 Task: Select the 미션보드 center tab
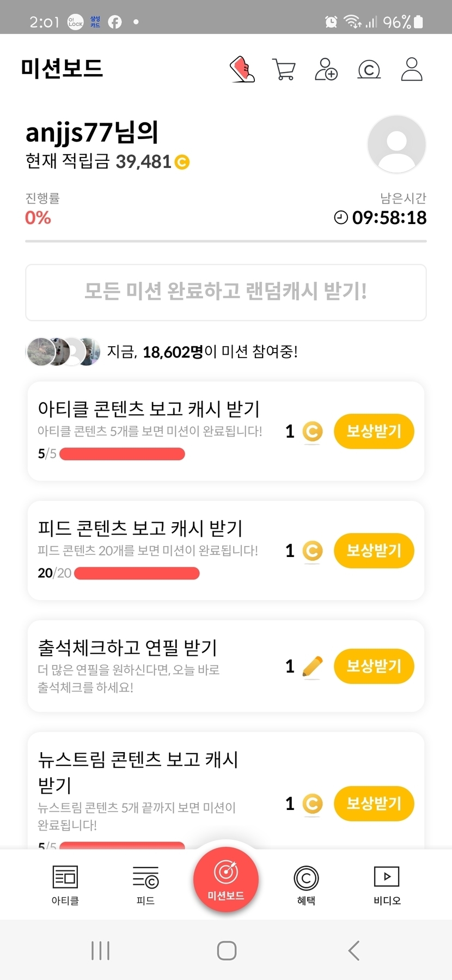click(x=226, y=879)
